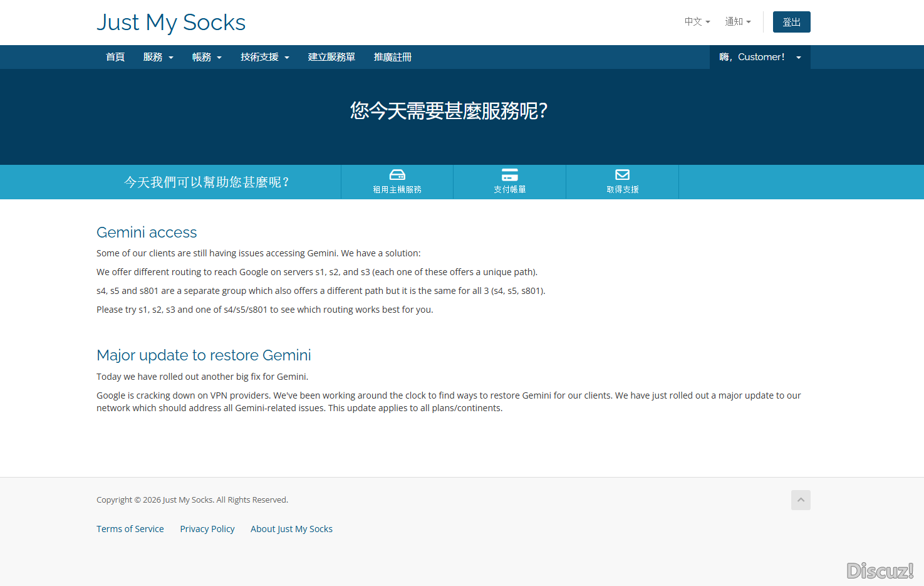
Task: Click the scroll-to-top chevron button
Action: (800, 500)
